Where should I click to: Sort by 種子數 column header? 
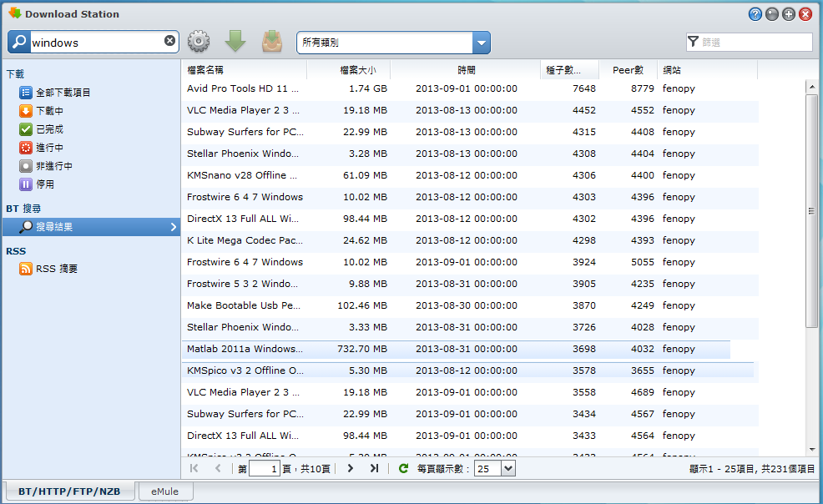pyautogui.click(x=569, y=70)
